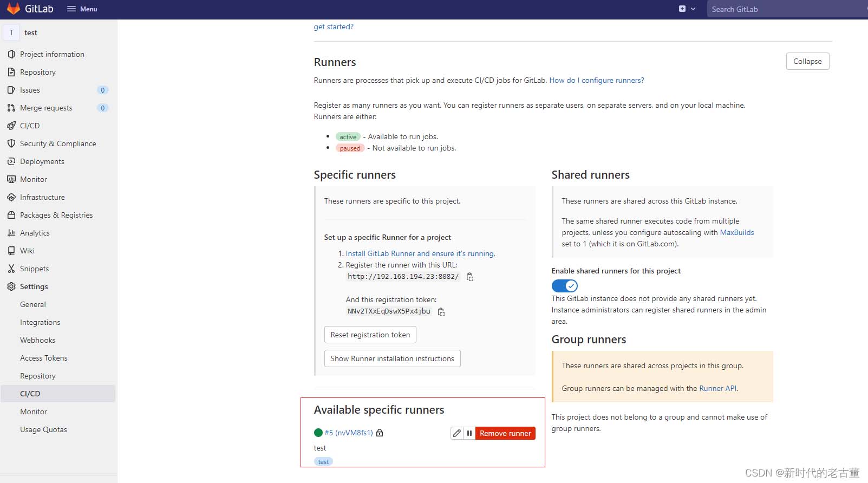Click the upper Repository sidebar icon
Image resolution: width=868 pixels, height=483 pixels.
click(11, 72)
